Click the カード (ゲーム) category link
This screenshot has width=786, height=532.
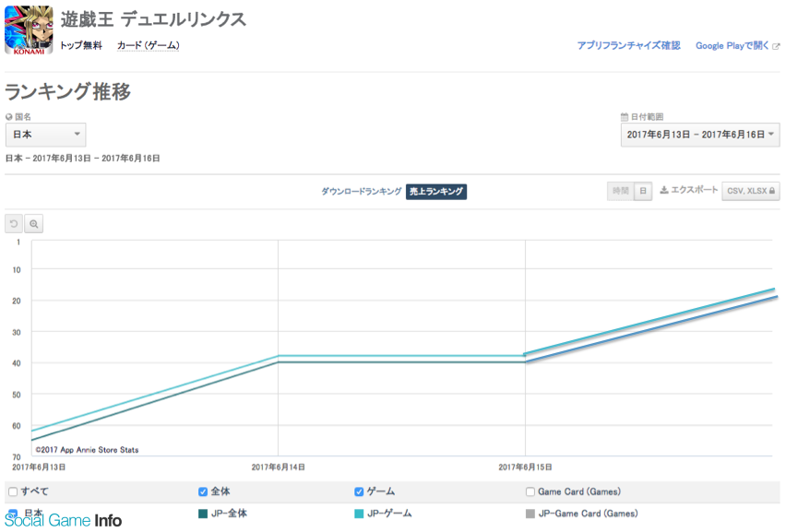click(148, 45)
